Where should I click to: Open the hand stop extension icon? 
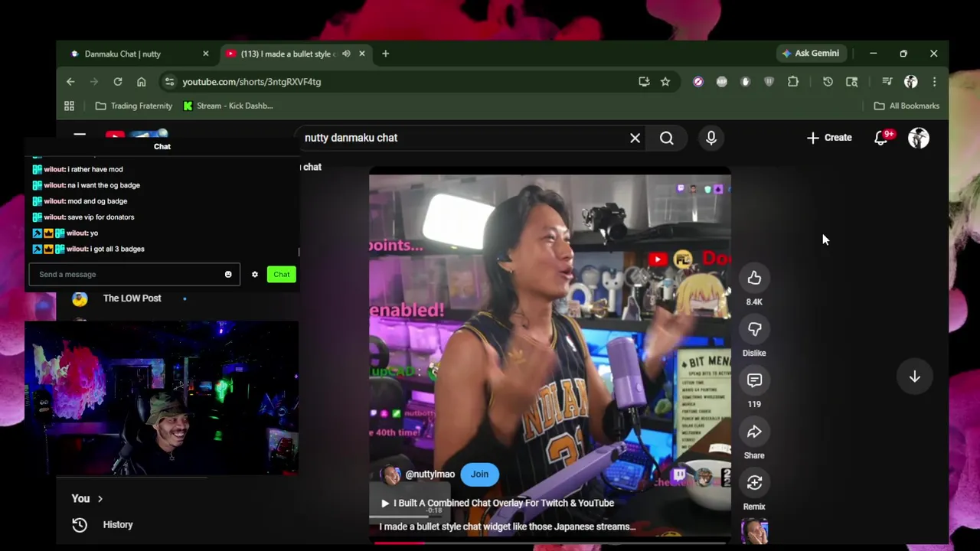(x=746, y=81)
